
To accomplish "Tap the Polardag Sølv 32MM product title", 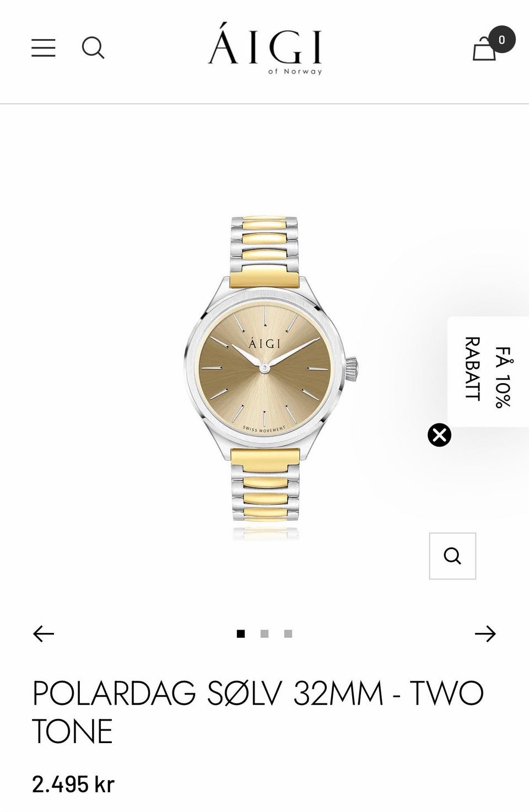I will [258, 712].
